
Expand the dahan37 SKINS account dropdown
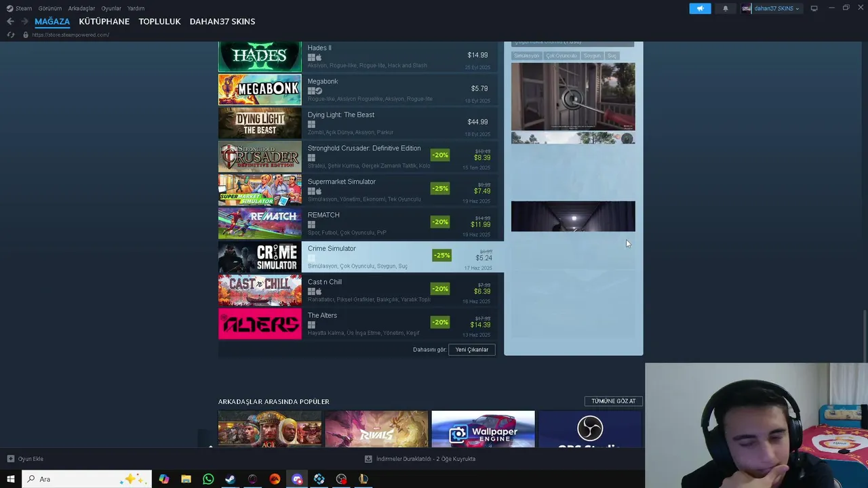pos(771,8)
